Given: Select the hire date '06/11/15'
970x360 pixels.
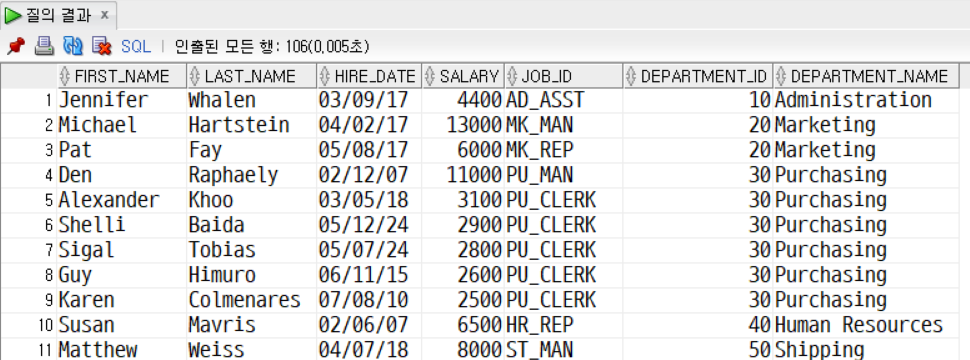Looking at the screenshot, I should pyautogui.click(x=369, y=275).
